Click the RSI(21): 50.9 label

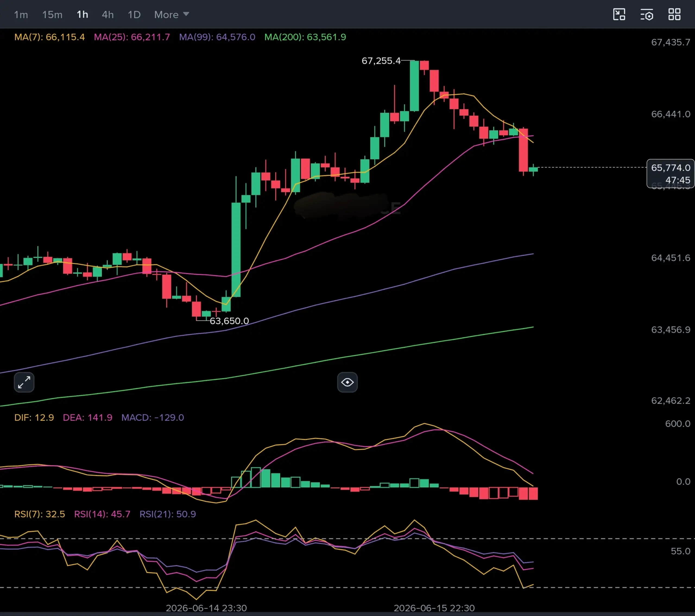click(x=168, y=514)
